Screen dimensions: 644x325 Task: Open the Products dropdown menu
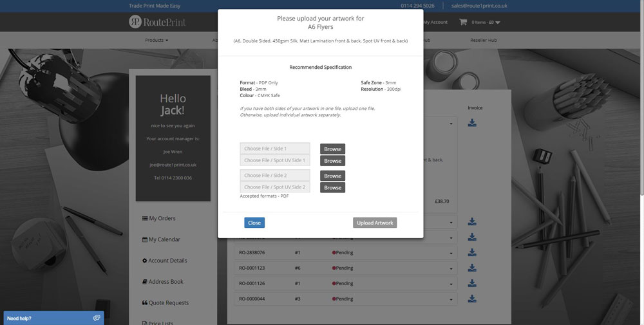[156, 40]
